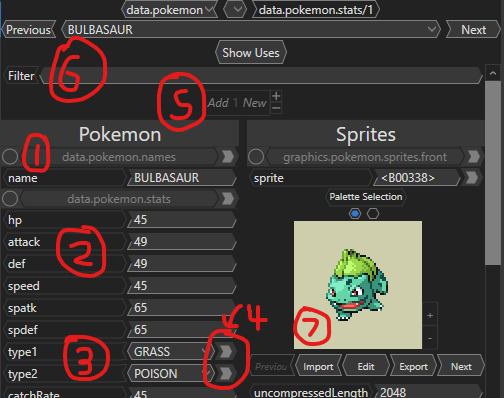The image size is (504, 398).
Task: Click the name field containing BULBASAUR
Action: pyautogui.click(x=182, y=178)
